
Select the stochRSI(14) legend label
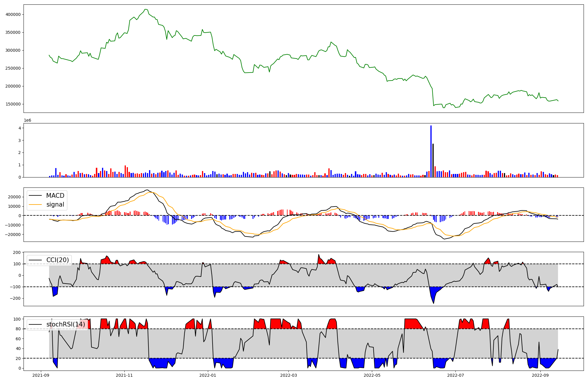[x=66, y=324]
